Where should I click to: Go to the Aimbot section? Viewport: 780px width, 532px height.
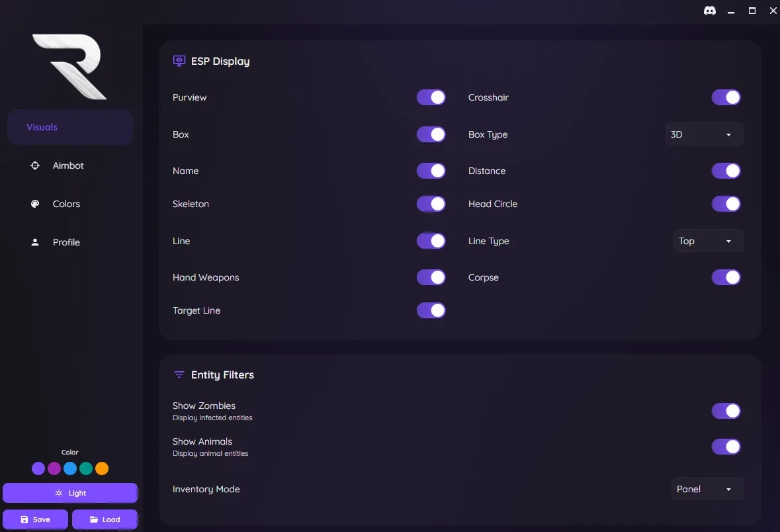[x=69, y=165]
